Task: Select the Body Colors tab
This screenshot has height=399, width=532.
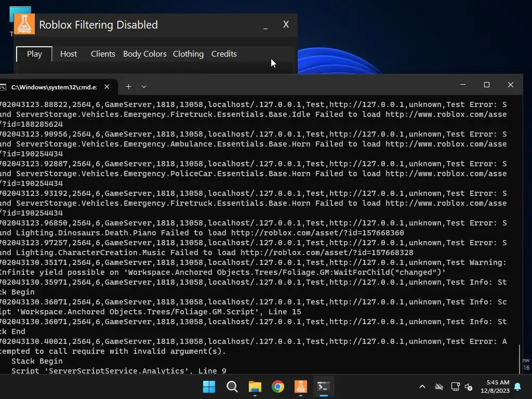Action: click(144, 54)
